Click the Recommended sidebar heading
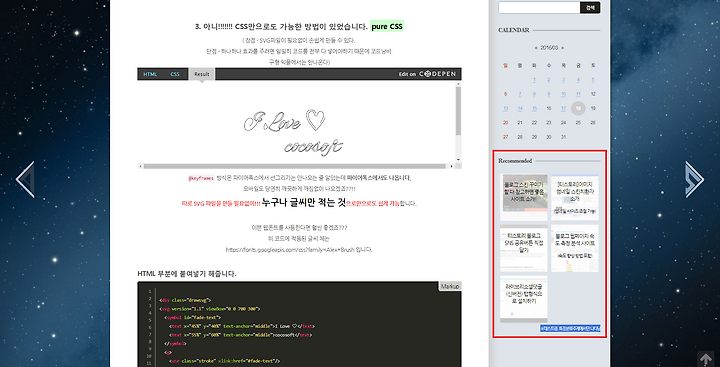 click(515, 161)
